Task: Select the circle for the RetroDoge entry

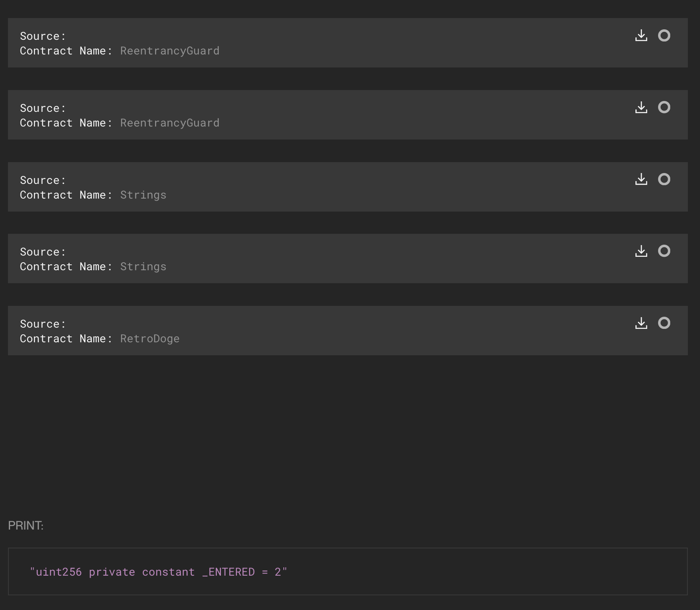Action: [x=664, y=323]
